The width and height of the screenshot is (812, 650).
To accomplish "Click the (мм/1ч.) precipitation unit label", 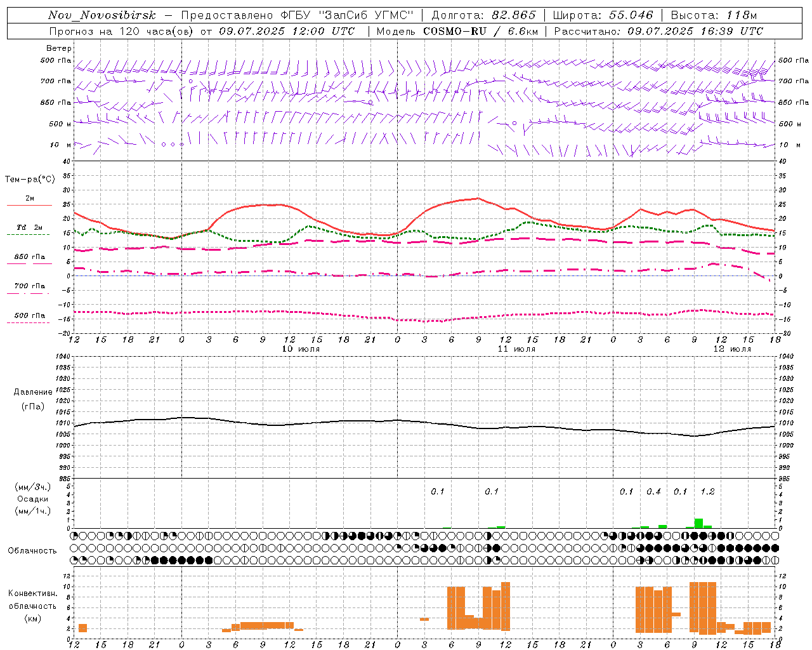I will pyautogui.click(x=33, y=511).
